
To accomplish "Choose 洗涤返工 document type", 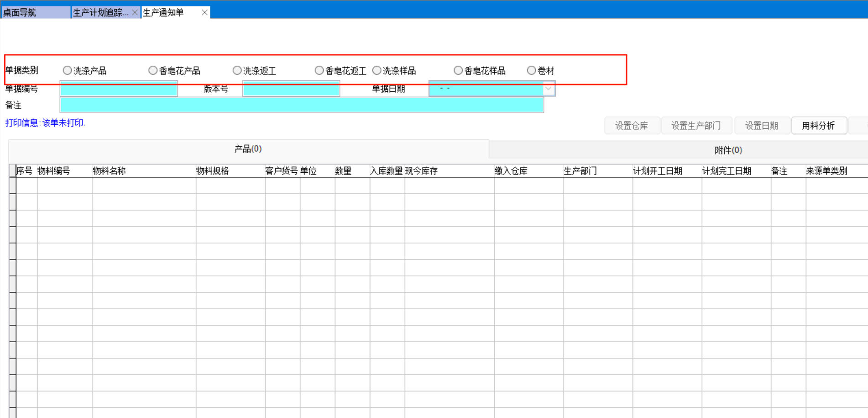I will pos(237,70).
